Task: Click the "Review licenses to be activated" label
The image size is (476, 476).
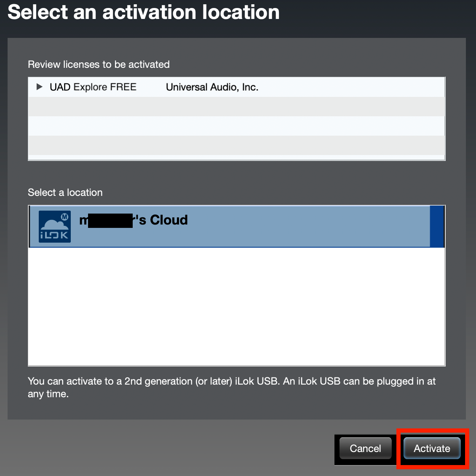Action: click(x=99, y=64)
